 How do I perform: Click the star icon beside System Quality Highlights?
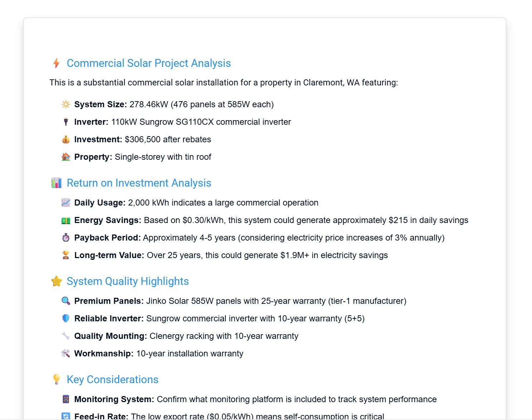[57, 281]
